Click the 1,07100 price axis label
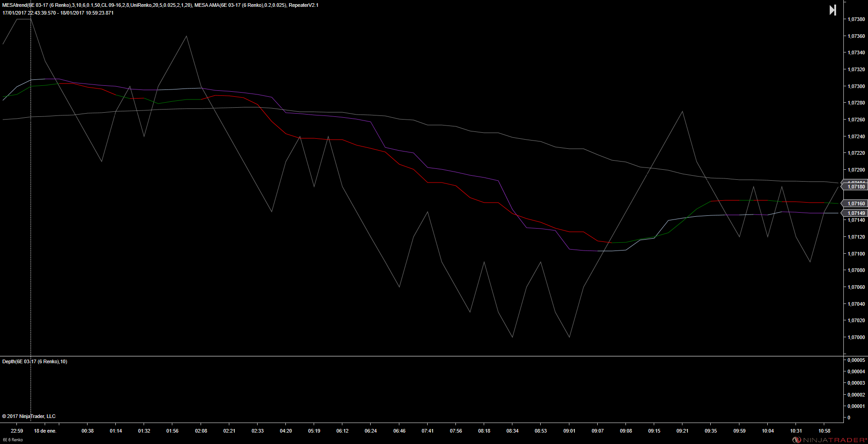This screenshot has width=868, height=444. [856, 254]
